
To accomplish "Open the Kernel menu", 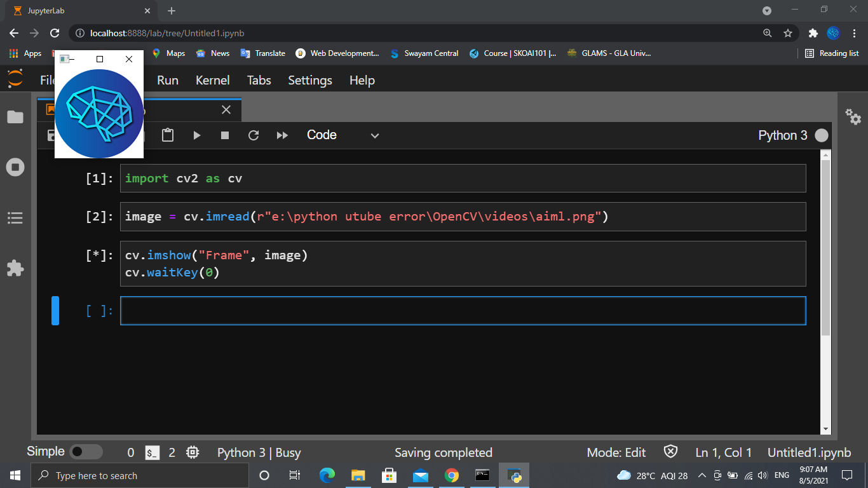I will (x=212, y=80).
